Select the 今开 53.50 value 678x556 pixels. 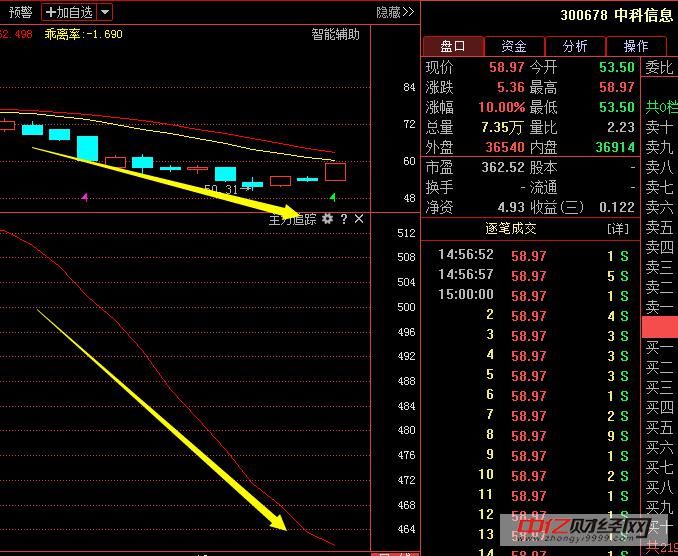coord(617,67)
